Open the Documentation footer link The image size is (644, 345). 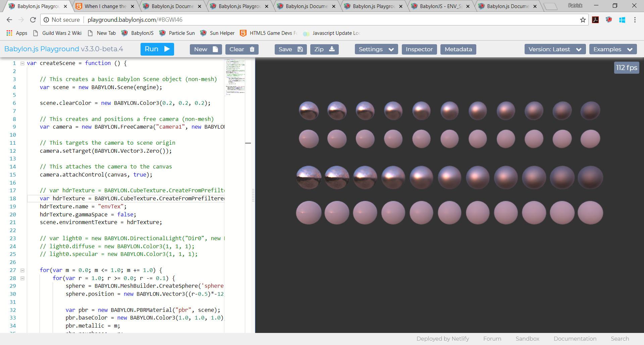tap(575, 339)
